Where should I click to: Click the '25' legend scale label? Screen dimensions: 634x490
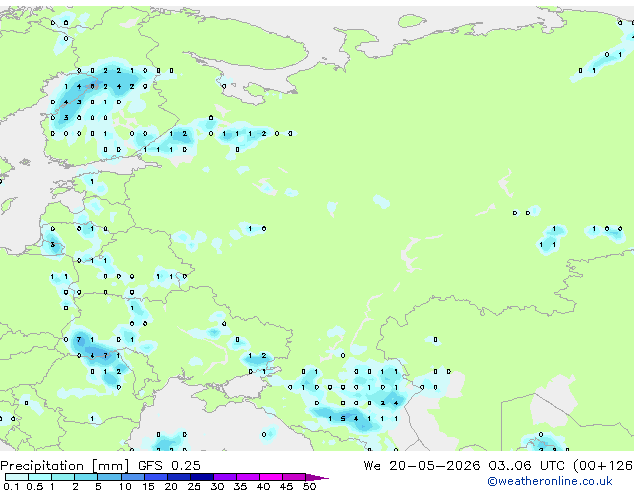coord(194,486)
